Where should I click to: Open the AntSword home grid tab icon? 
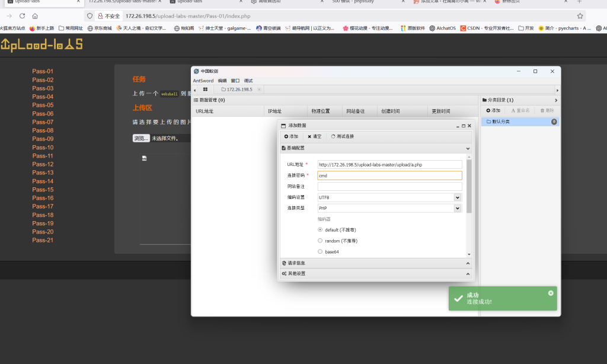click(205, 90)
